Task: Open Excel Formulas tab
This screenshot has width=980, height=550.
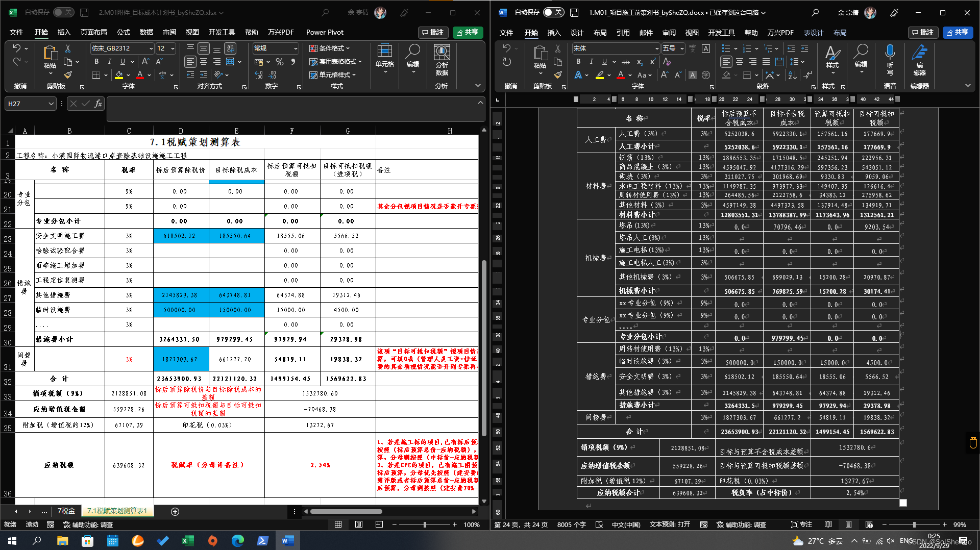Action: click(124, 32)
